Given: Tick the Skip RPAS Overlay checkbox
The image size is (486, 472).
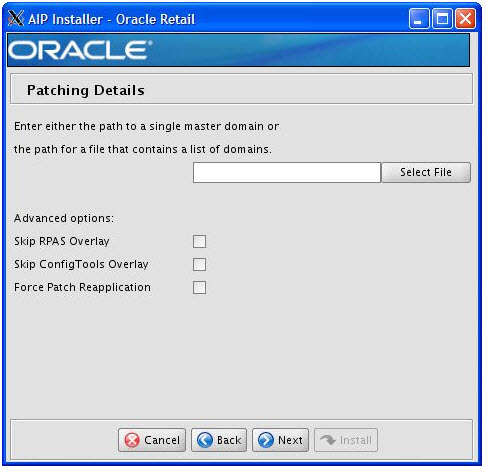Looking at the screenshot, I should [199, 241].
